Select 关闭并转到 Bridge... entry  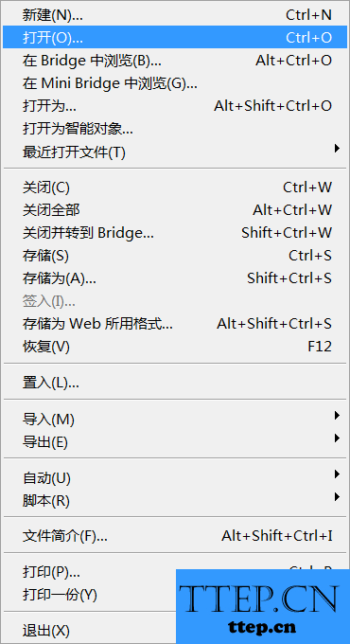pyautogui.click(x=175, y=233)
